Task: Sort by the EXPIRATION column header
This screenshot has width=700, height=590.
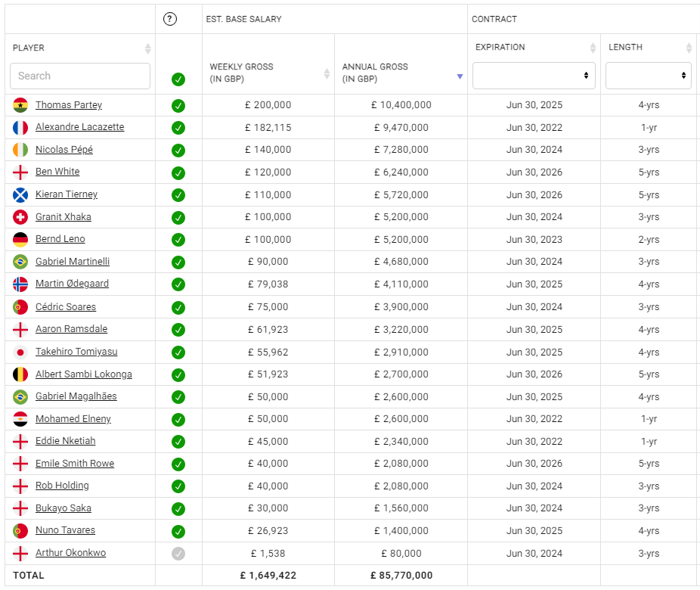Action: click(592, 47)
